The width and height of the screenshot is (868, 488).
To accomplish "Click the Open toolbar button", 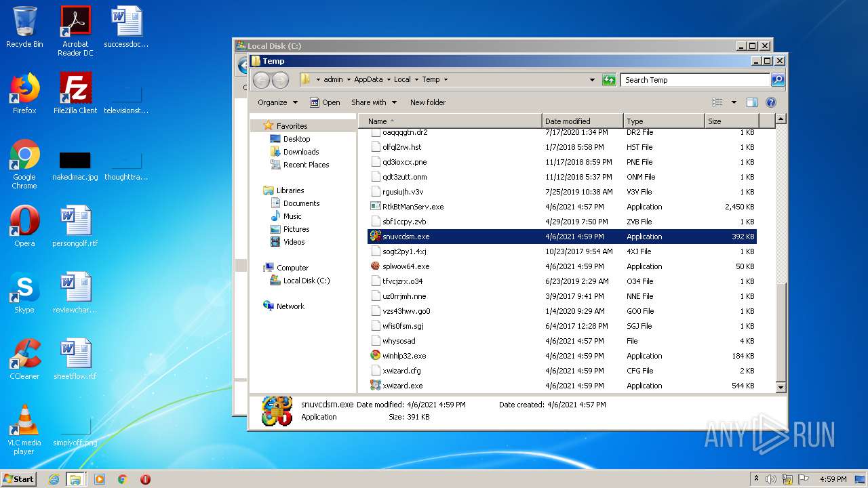I will tap(325, 102).
